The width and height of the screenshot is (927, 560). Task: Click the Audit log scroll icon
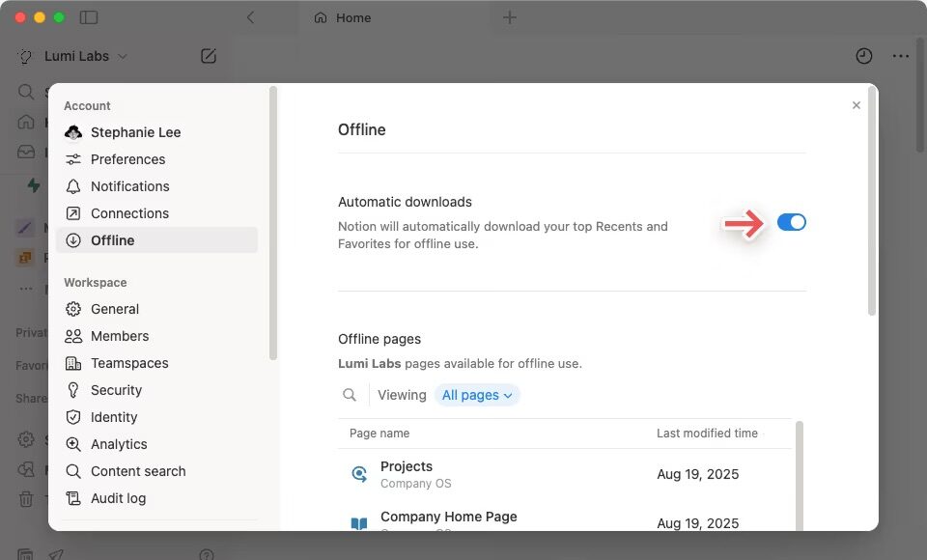tap(73, 498)
